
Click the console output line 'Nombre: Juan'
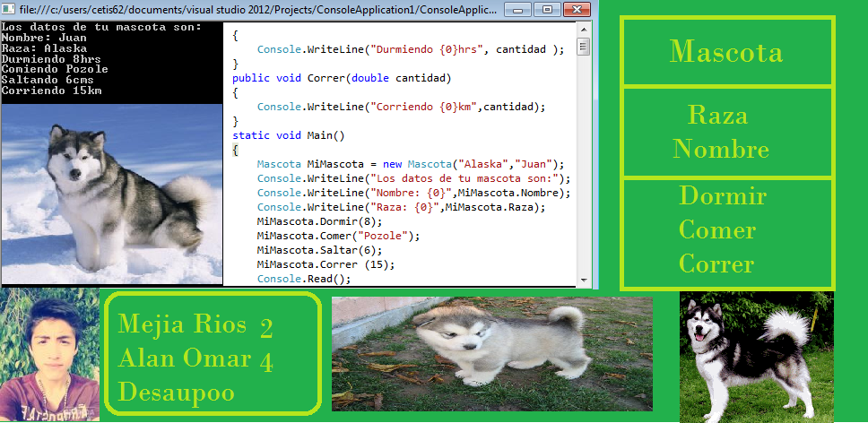tap(44, 38)
